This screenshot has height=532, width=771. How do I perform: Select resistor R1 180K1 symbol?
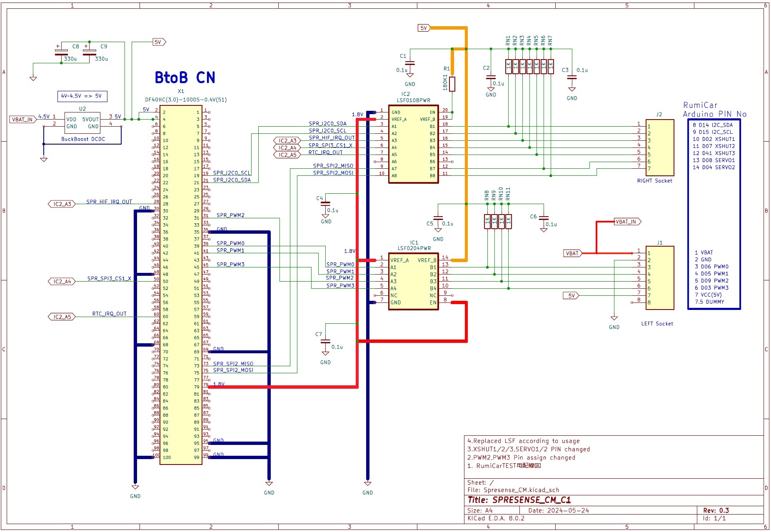[452, 84]
